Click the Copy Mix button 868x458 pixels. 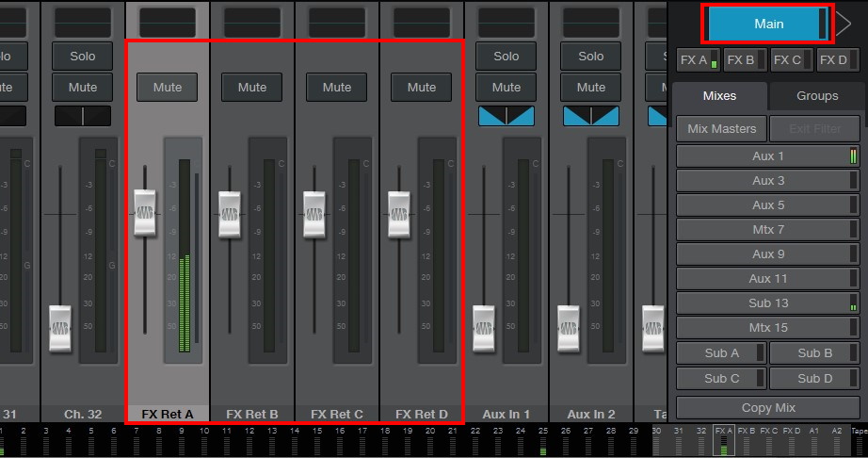coord(768,408)
